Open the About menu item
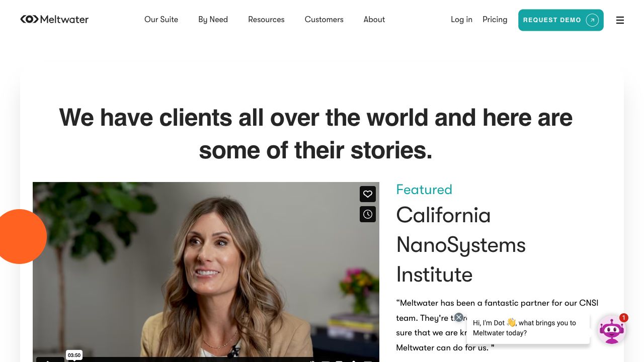This screenshot has width=644, height=362. point(374,20)
